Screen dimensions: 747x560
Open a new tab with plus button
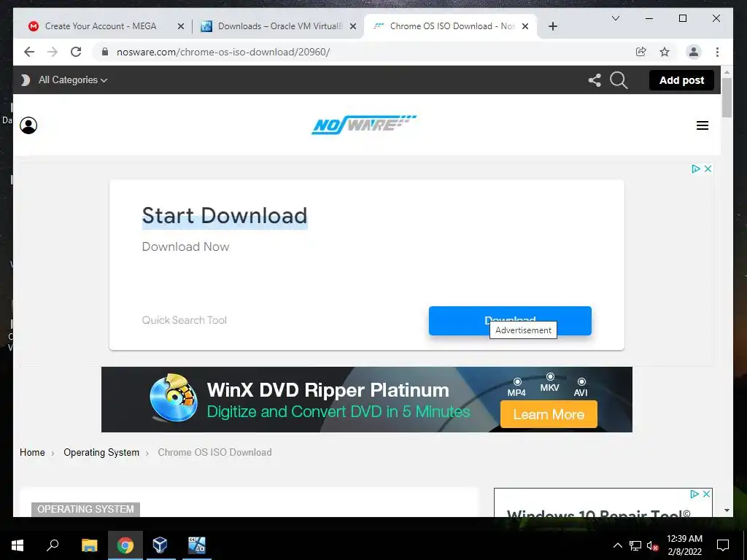pos(553,26)
